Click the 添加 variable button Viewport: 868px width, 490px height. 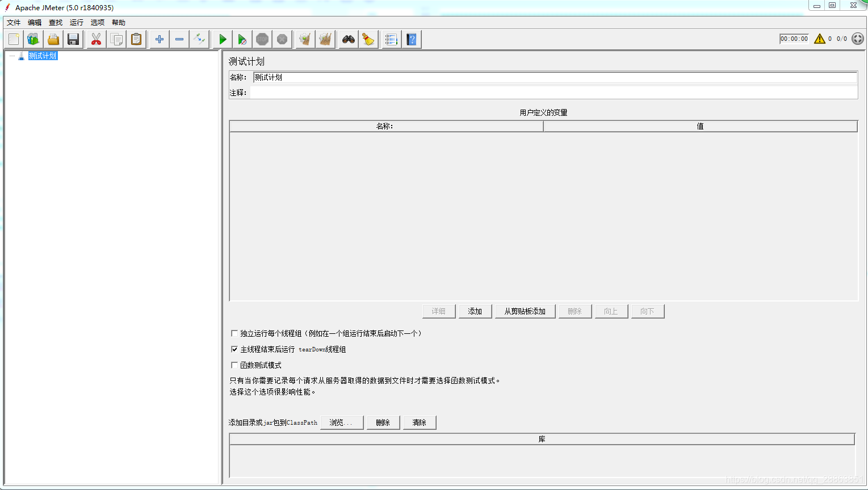click(475, 311)
